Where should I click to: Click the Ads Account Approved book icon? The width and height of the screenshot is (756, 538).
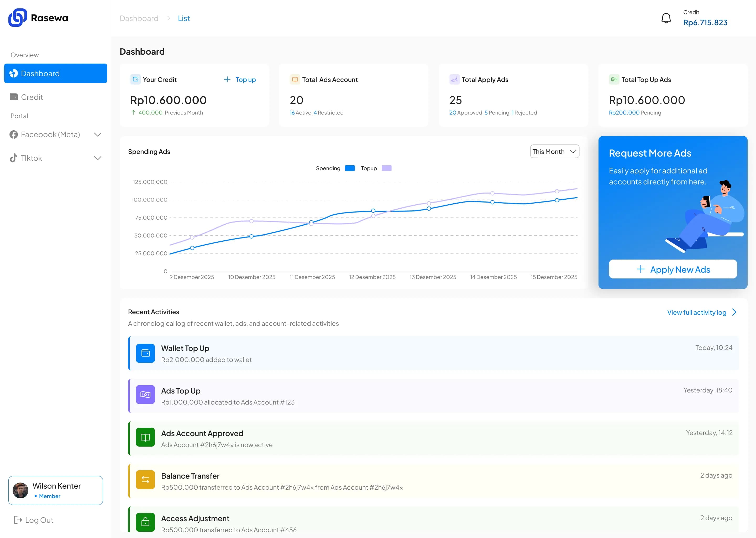pyautogui.click(x=145, y=437)
